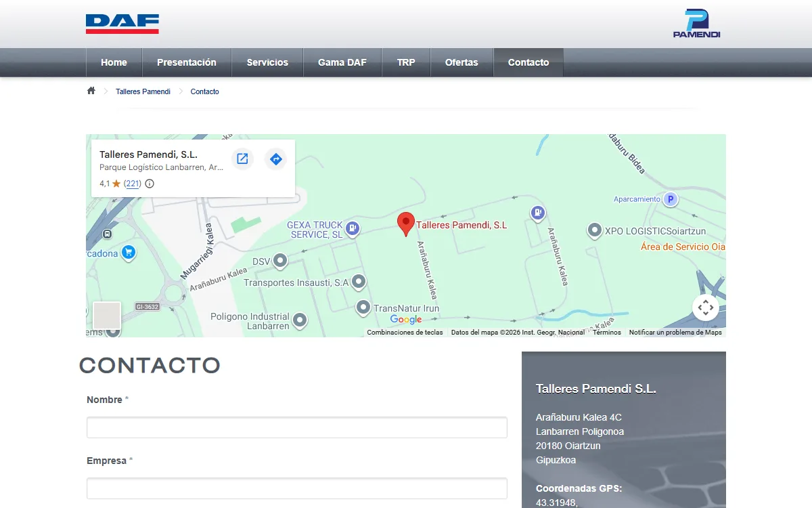Toggle the map layer thumbnail
Screen dimensions: 812x508
[x=107, y=316]
